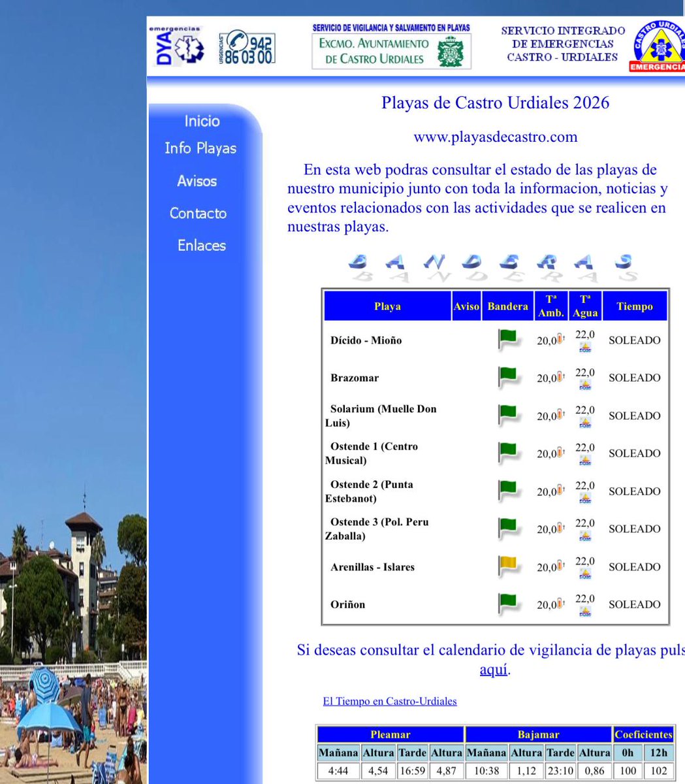Open the Inicio menu item
Viewport: 685px width, 784px height.
coord(202,121)
